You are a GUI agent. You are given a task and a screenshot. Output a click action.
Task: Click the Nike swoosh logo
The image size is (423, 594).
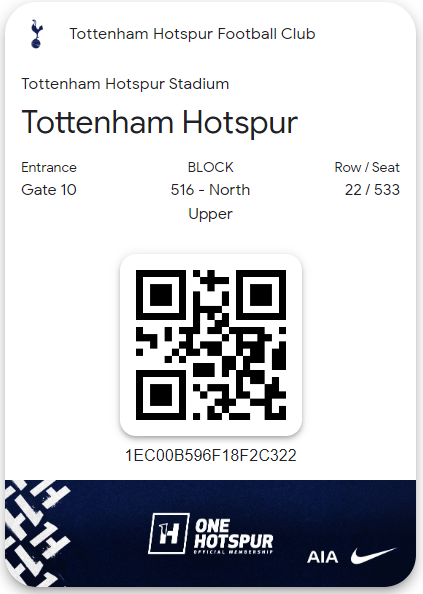click(373, 556)
